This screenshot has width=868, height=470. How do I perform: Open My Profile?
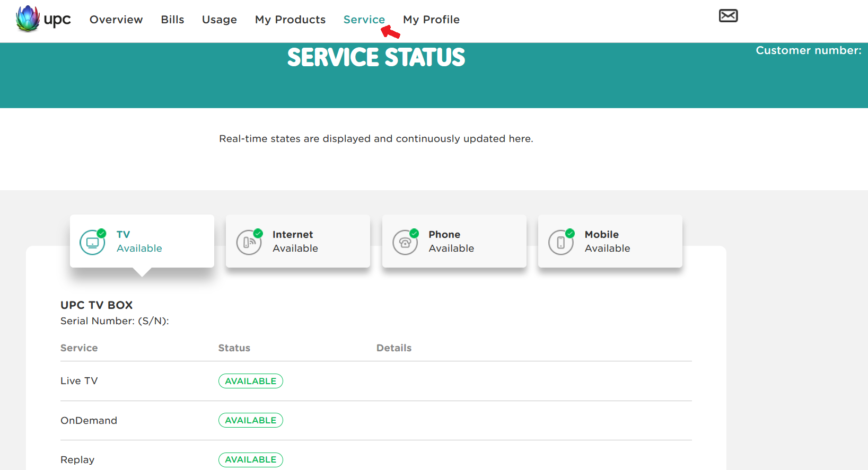point(431,20)
